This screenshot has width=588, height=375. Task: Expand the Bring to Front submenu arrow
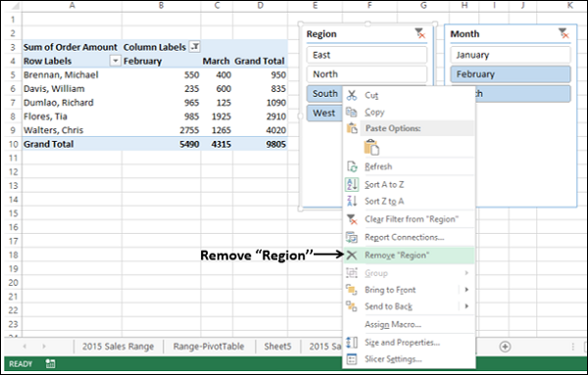click(466, 290)
